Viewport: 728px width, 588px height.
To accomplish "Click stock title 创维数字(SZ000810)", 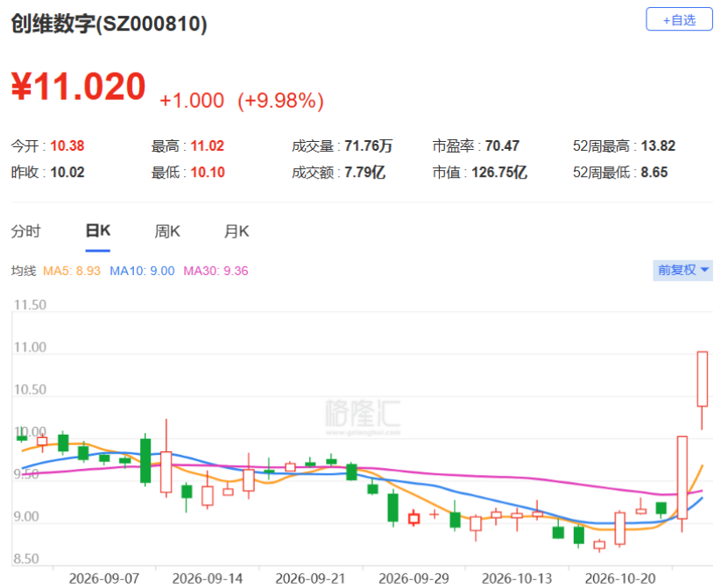I will [x=110, y=25].
